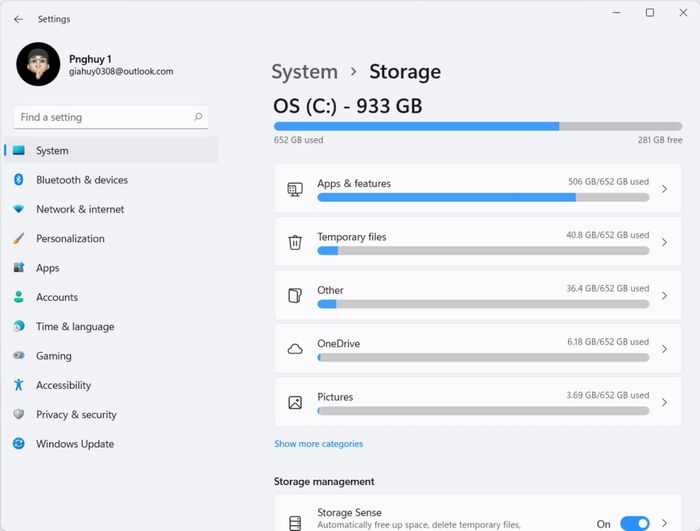Click the Windows Update sync icon

coord(19,443)
